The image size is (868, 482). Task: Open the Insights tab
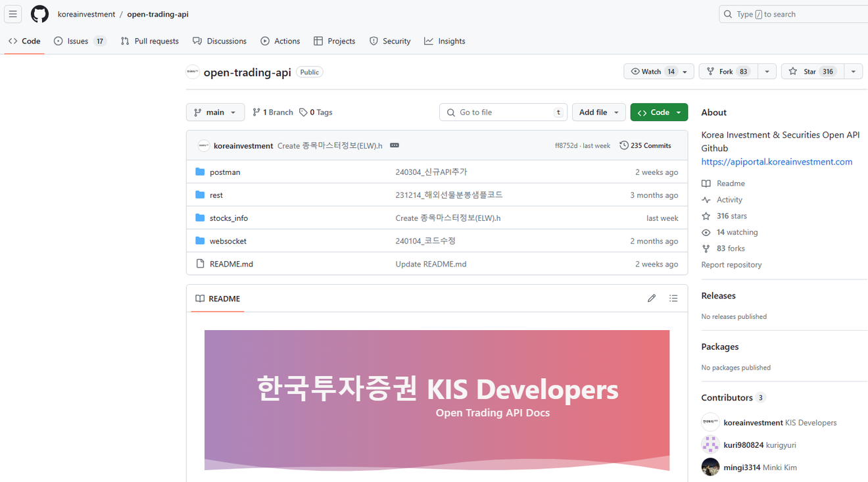pyautogui.click(x=445, y=41)
